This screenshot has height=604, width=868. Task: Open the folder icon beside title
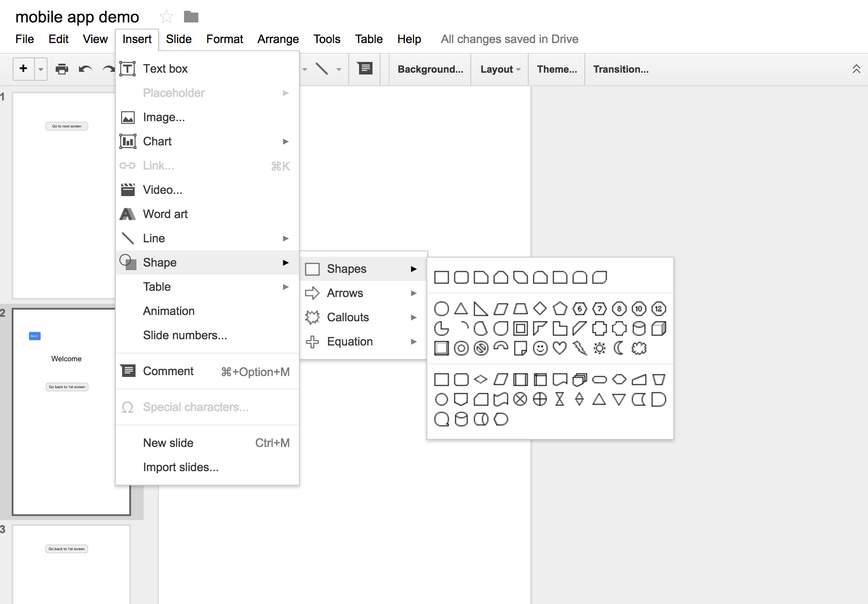tap(191, 17)
